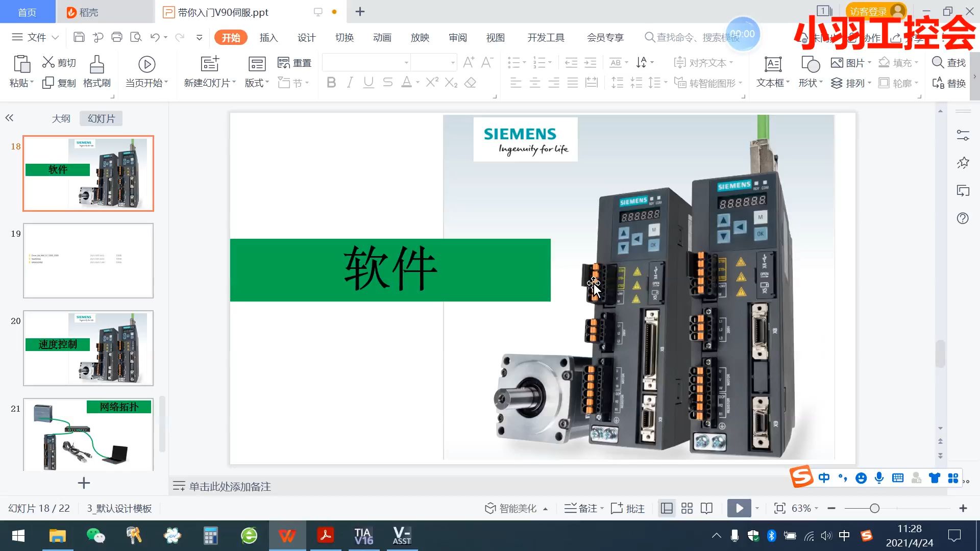980x551 pixels.
Task: Toggle the notes (备注) pane
Action: (x=583, y=508)
